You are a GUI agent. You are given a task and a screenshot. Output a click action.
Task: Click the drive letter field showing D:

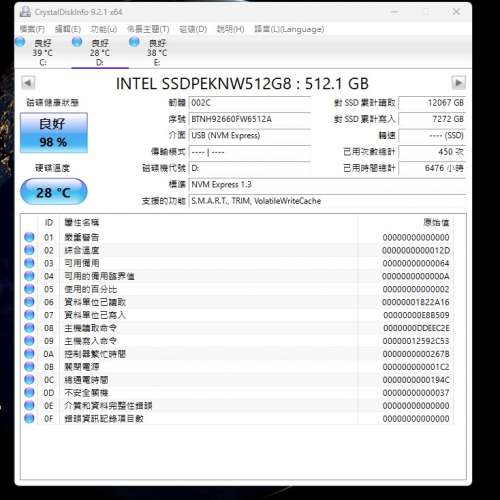250,168
